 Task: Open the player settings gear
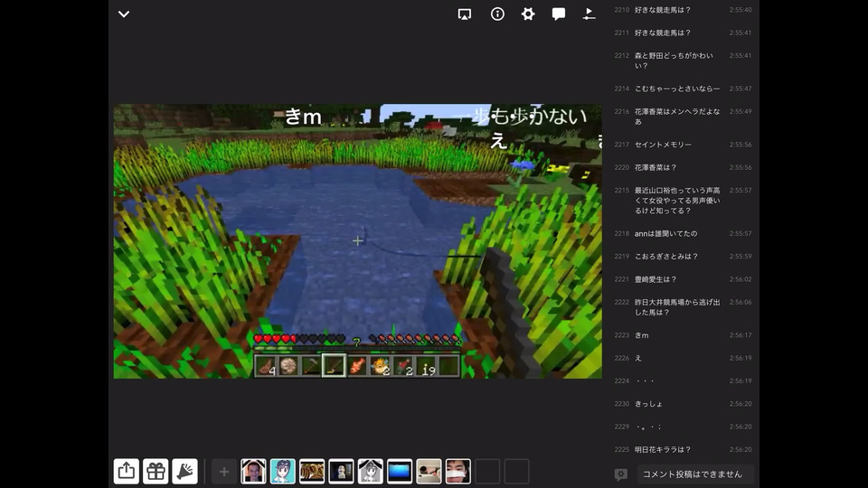528,14
